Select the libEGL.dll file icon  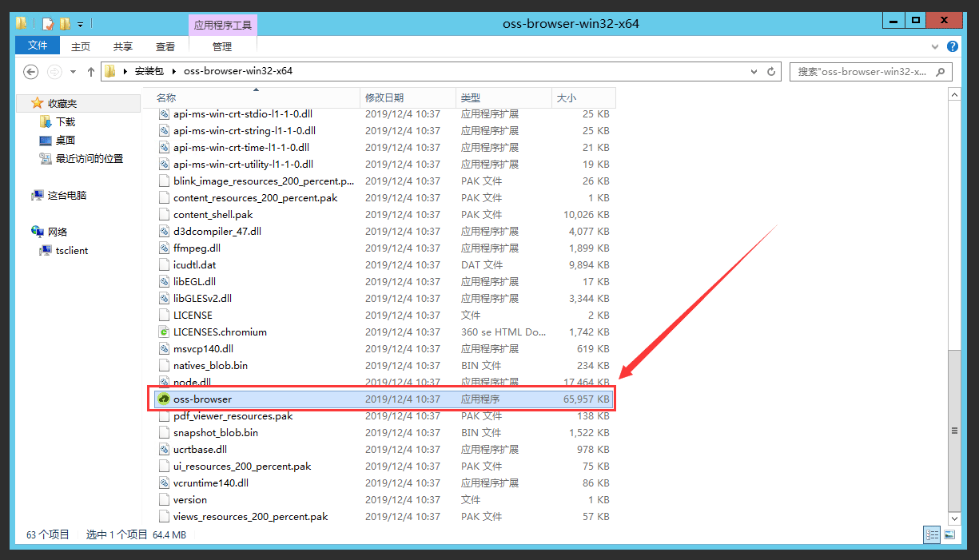pos(164,281)
